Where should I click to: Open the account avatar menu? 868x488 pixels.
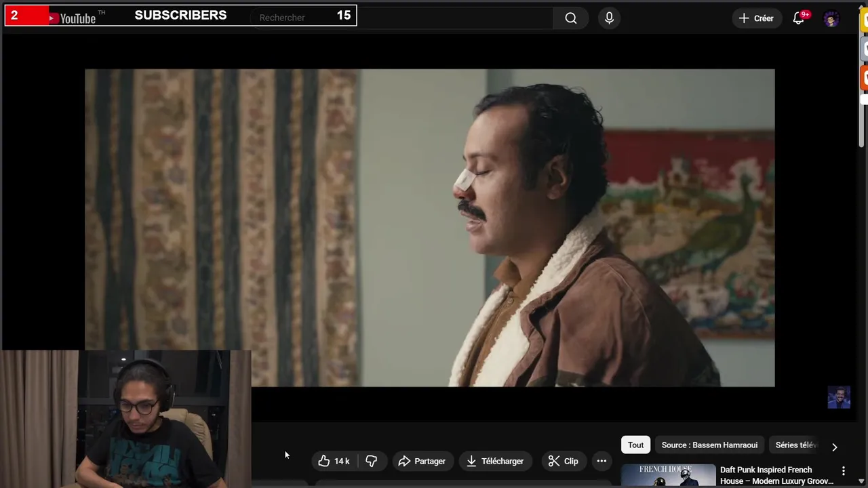831,18
